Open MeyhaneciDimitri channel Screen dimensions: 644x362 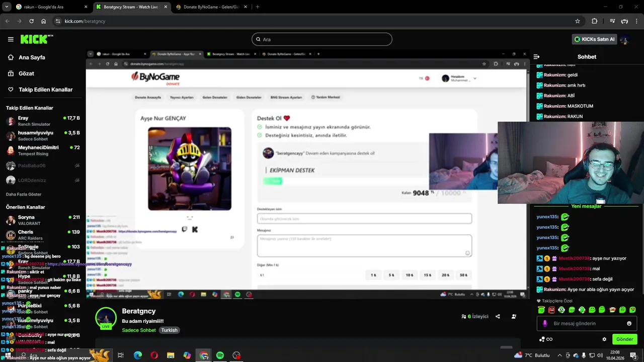[x=42, y=150]
